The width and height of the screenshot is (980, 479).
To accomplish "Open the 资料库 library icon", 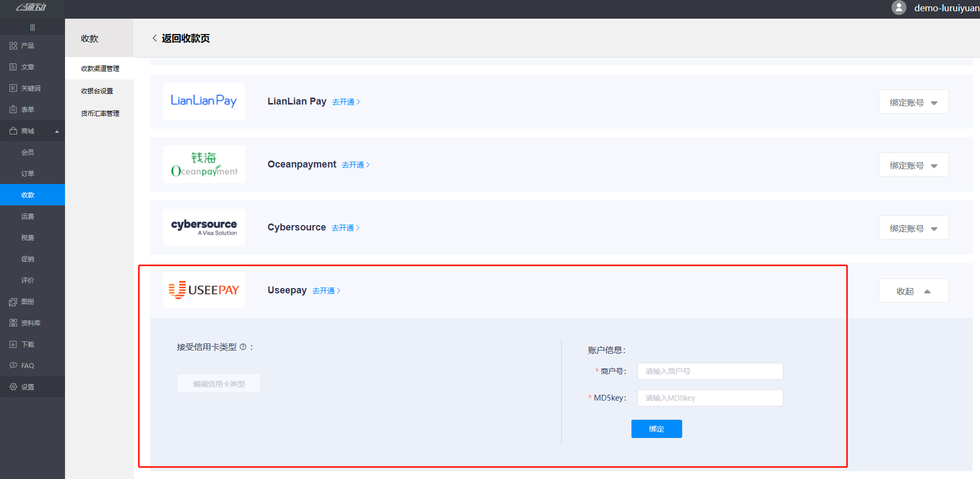I will click(13, 323).
